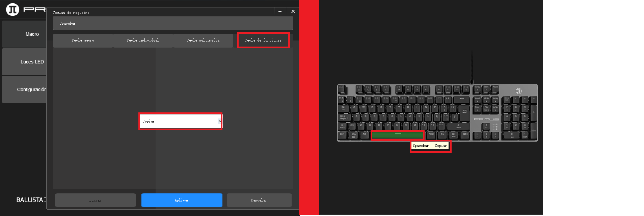
Task: Click the backspace arrow key on keyboard
Action: coord(461,100)
